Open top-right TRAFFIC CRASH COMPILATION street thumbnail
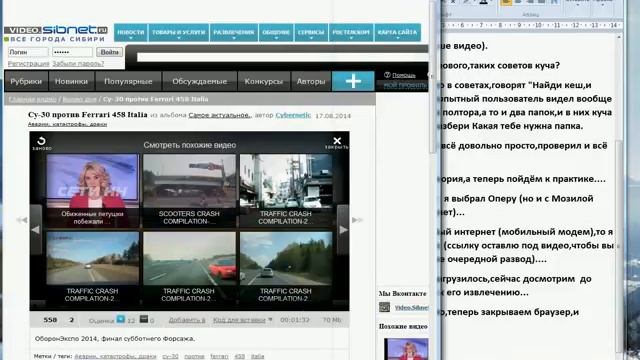The height and width of the screenshot is (360, 640). (286, 190)
